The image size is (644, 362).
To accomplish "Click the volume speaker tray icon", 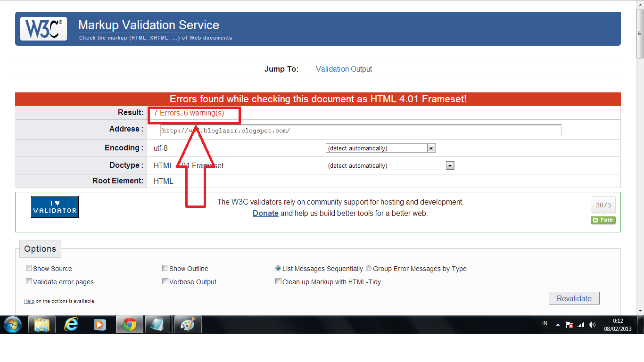I will coord(592,325).
